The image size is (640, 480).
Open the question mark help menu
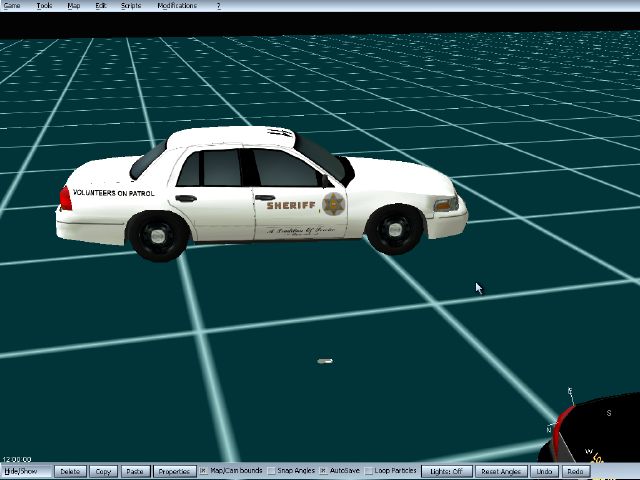[219, 6]
